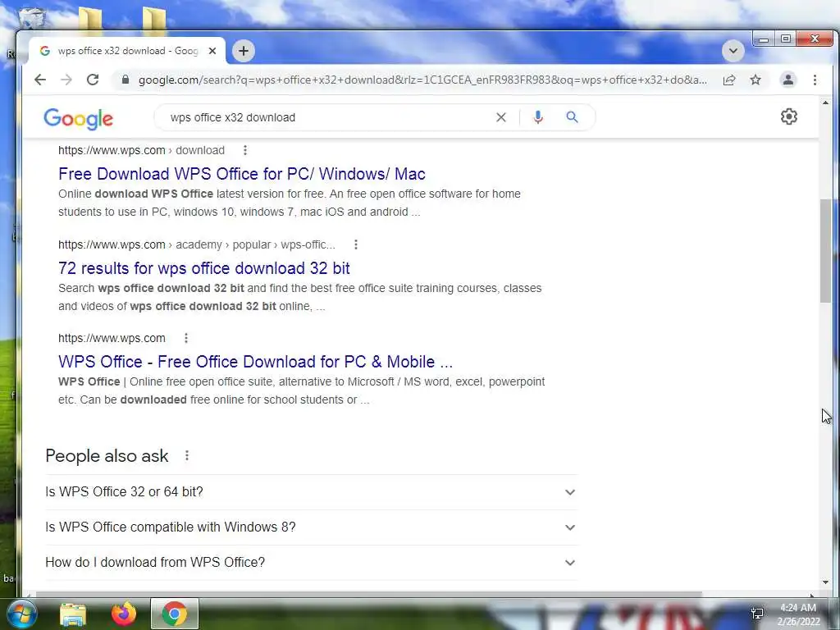Open Google quick settings gear
The image size is (840, 630).
tap(788, 116)
